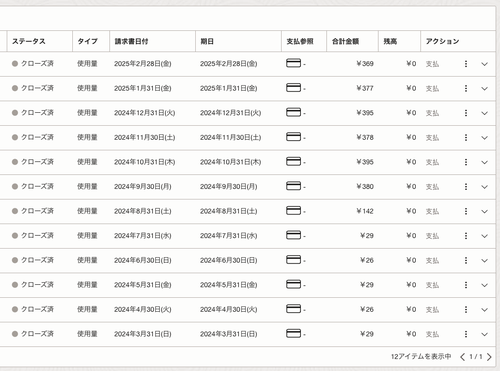Expand the 2024年4月30日 invoice row
Image resolution: width=500 pixels, height=371 pixels.
click(484, 310)
